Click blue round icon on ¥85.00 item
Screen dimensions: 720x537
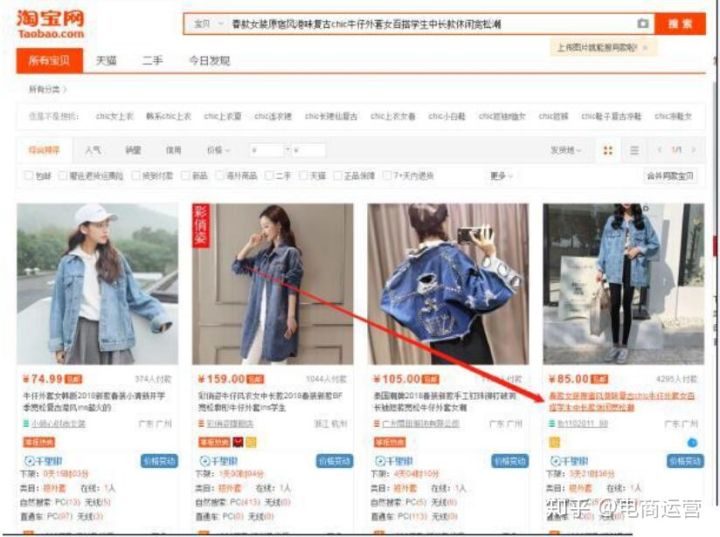[692, 442]
